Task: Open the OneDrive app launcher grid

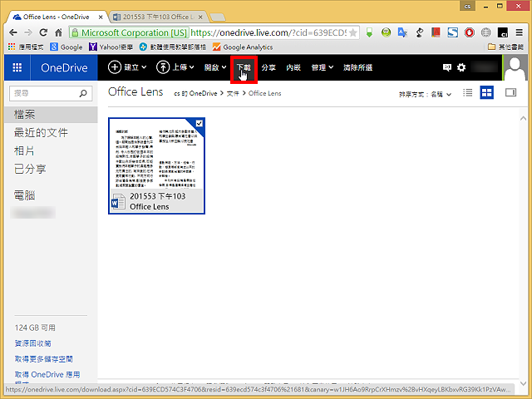Action: pyautogui.click(x=17, y=67)
